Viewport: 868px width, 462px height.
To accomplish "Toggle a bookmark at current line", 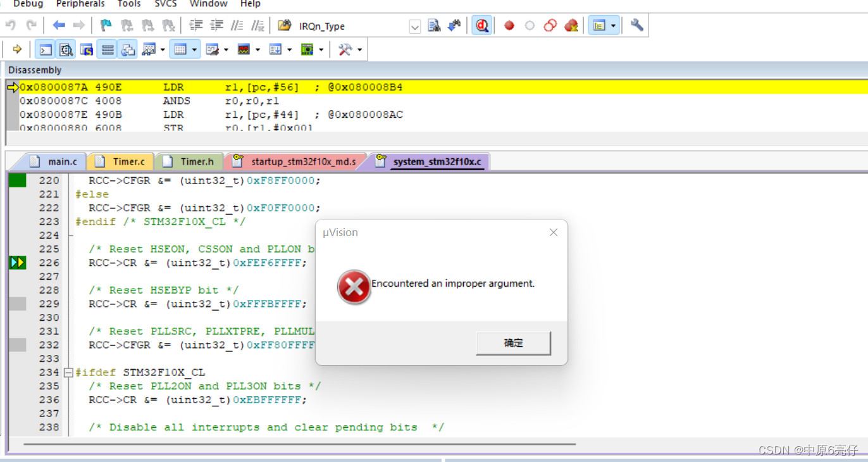I will coord(106,25).
